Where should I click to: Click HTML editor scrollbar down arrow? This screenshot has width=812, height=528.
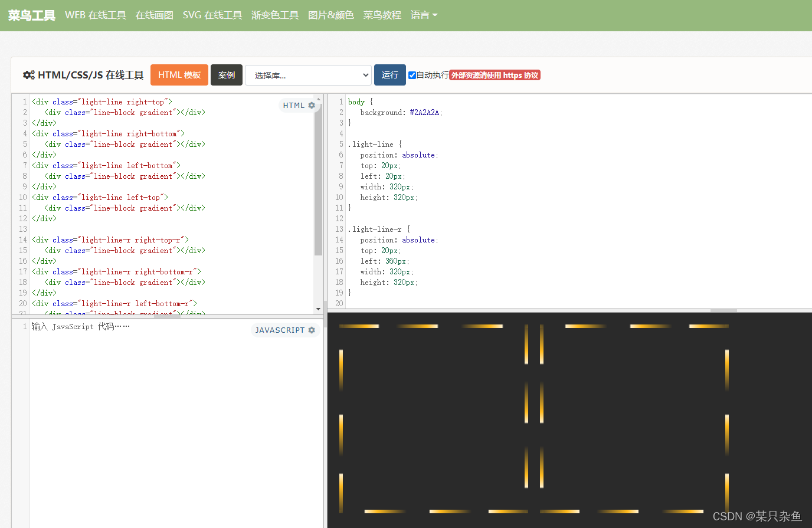(x=319, y=309)
